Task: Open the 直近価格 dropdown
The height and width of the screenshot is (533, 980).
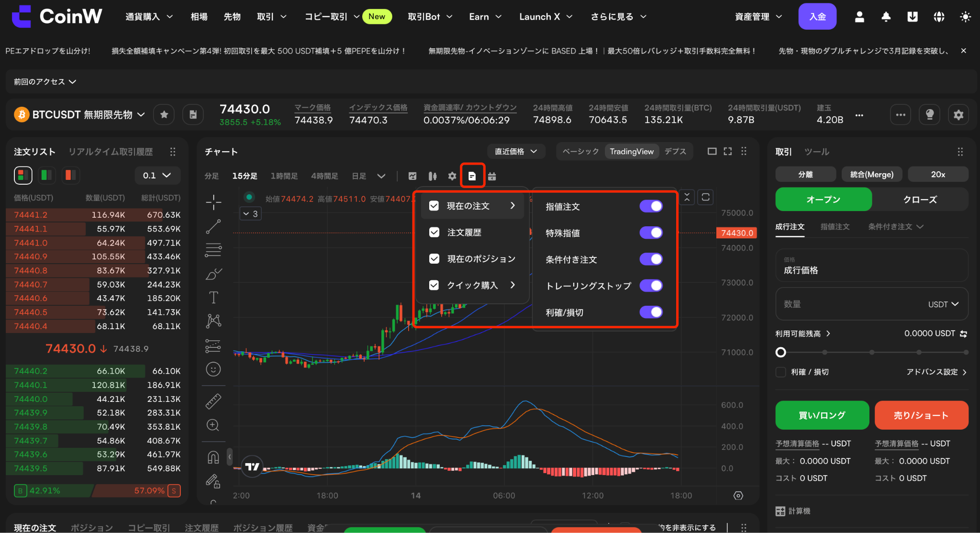Action: [516, 151]
